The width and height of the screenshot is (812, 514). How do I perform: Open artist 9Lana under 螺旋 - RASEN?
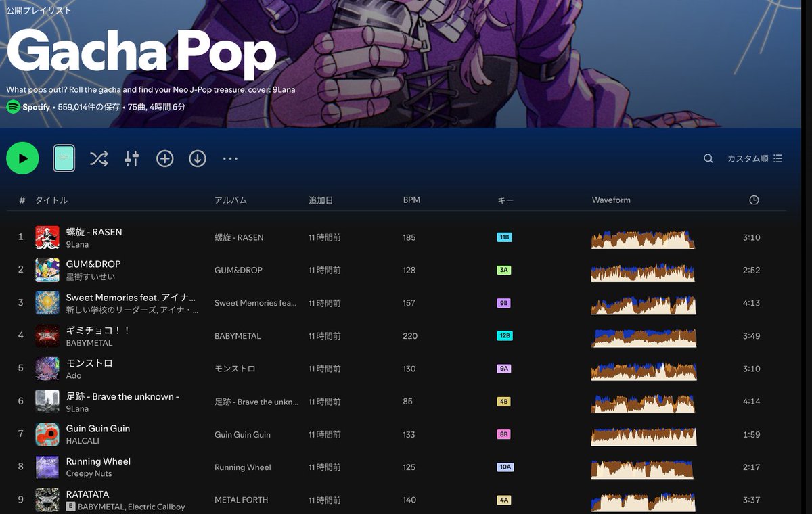pos(77,244)
